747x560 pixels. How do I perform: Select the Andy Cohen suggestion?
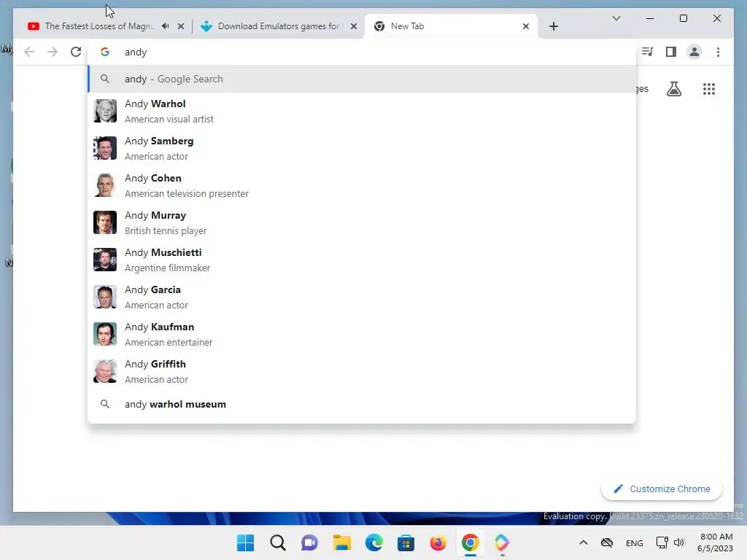coord(362,185)
